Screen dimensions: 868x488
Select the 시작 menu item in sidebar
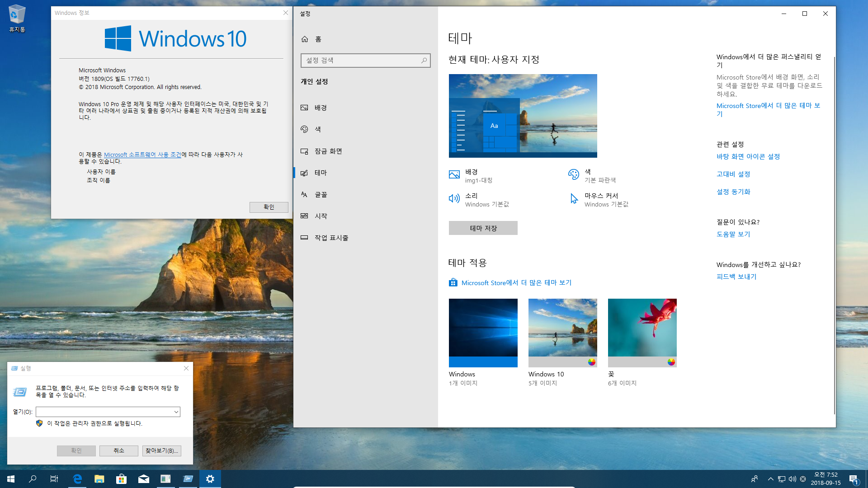[365, 216]
